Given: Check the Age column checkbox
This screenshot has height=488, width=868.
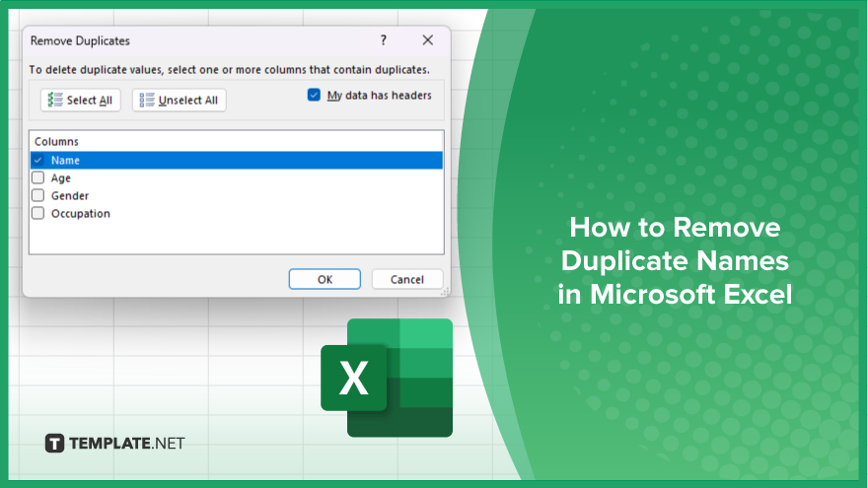Looking at the screenshot, I should (x=38, y=178).
